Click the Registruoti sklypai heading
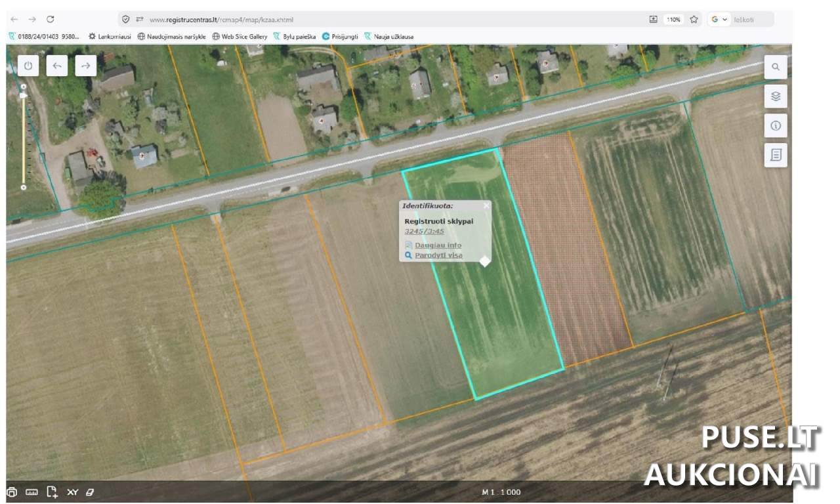 tap(439, 221)
